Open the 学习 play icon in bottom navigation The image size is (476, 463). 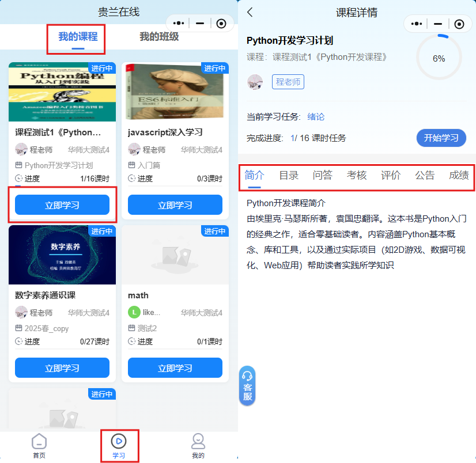(x=118, y=442)
